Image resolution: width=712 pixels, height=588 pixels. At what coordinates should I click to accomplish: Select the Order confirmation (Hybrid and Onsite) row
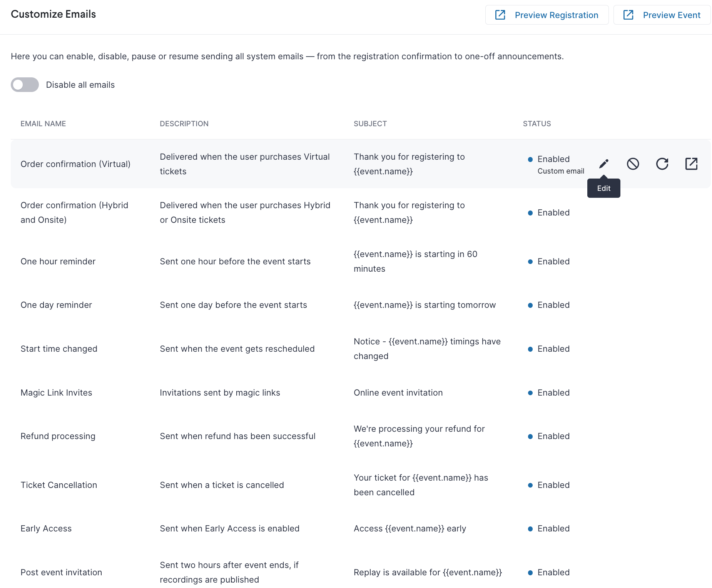tap(361, 212)
